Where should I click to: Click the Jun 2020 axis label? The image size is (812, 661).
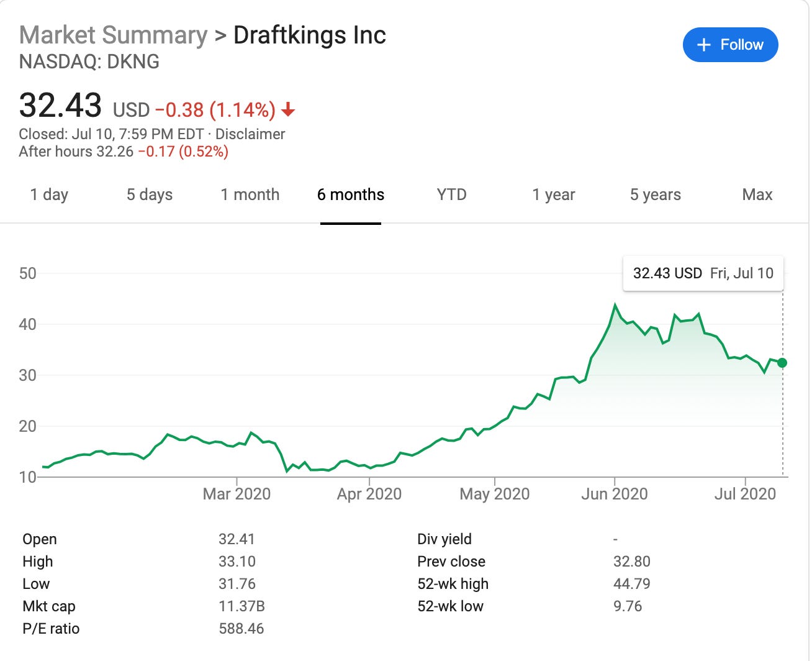click(x=615, y=494)
